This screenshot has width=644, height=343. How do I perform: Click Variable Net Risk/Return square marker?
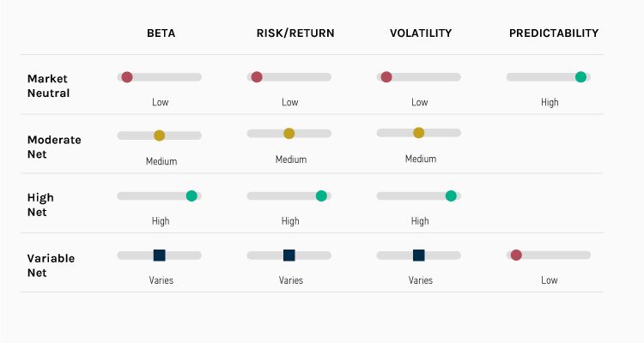coord(289,255)
